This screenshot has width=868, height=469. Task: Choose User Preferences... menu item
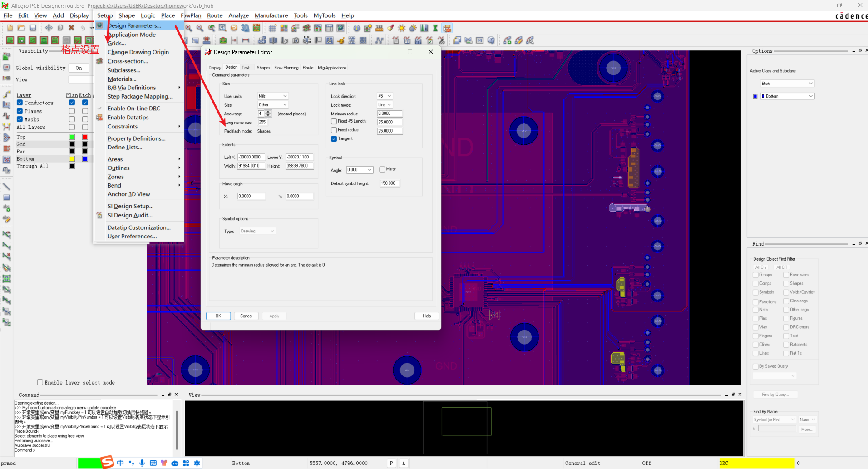[x=132, y=236]
